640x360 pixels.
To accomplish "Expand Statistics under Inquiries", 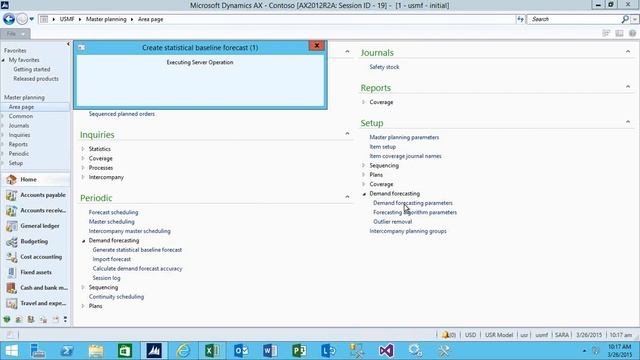I will coord(83,149).
